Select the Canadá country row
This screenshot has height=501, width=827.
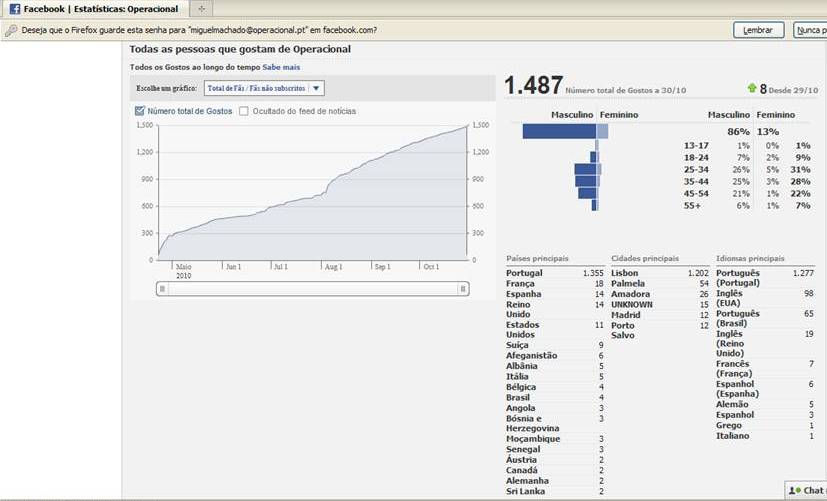pyautogui.click(x=554, y=470)
